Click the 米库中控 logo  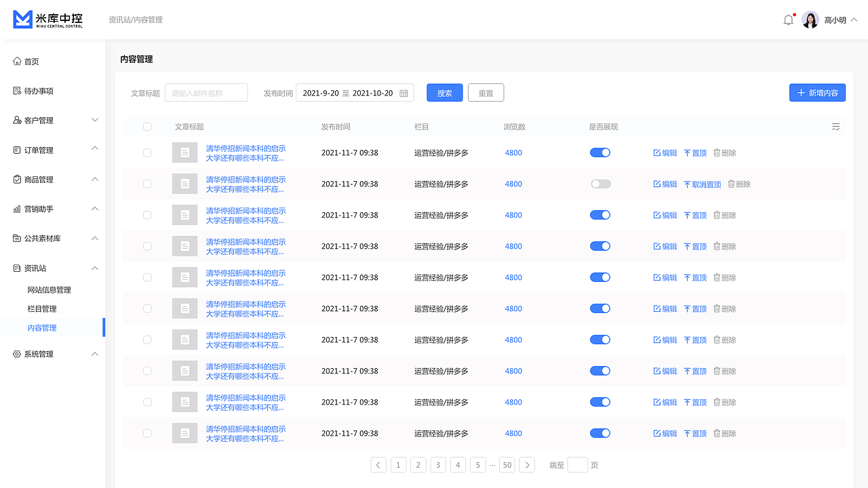tap(48, 20)
